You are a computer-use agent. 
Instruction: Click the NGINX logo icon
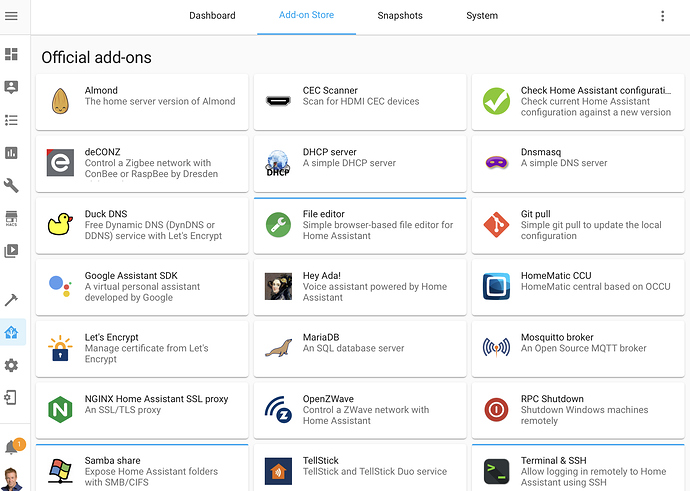(60, 409)
